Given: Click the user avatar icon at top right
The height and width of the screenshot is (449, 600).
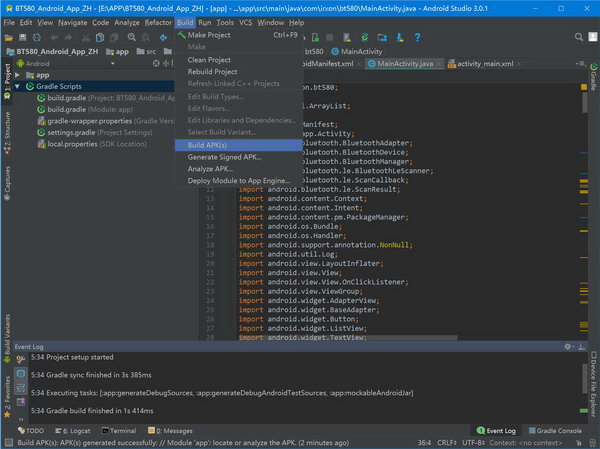Looking at the screenshot, I should click(x=593, y=37).
